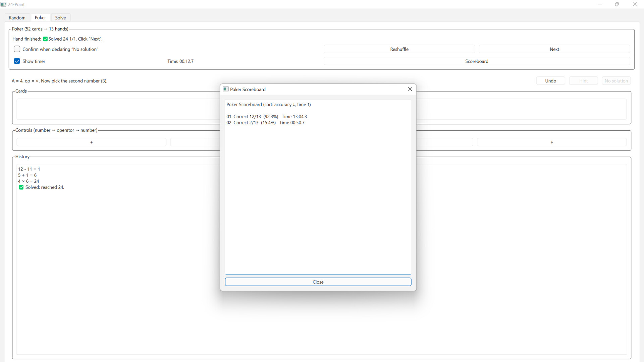Click the Undo button
The width and height of the screenshot is (644, 362).
pos(550,81)
